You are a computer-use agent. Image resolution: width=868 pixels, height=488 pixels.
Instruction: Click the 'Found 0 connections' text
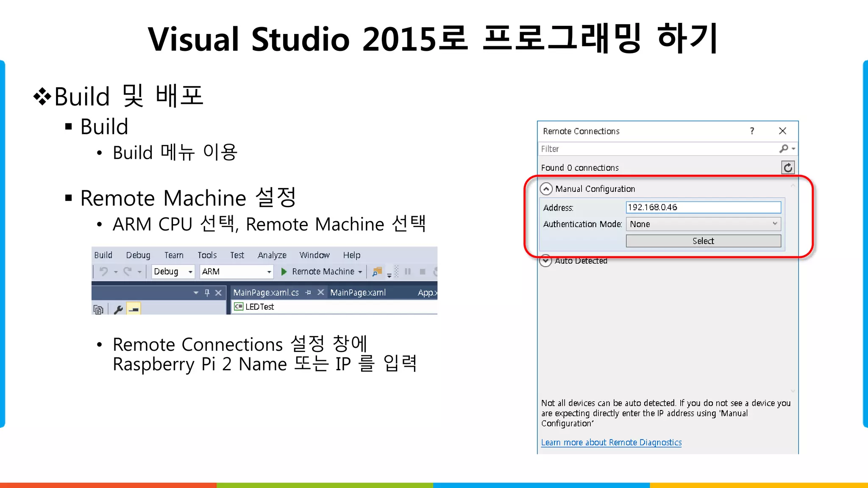point(580,168)
